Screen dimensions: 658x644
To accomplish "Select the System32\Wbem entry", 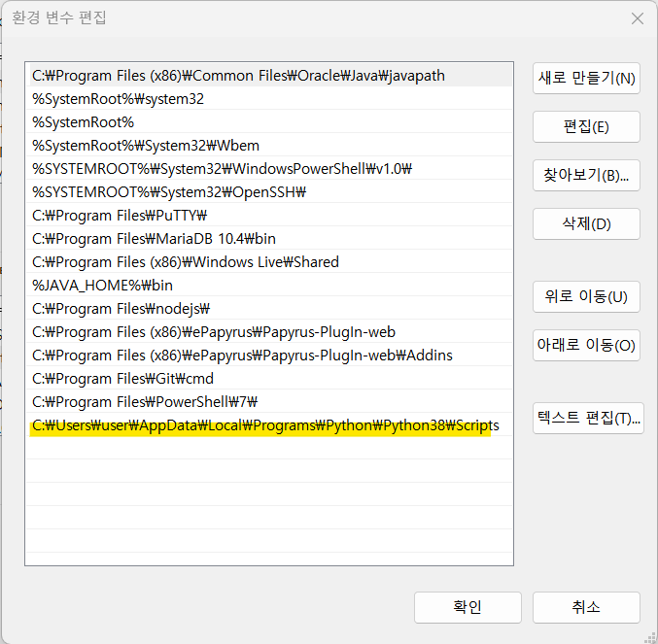I will [269, 146].
